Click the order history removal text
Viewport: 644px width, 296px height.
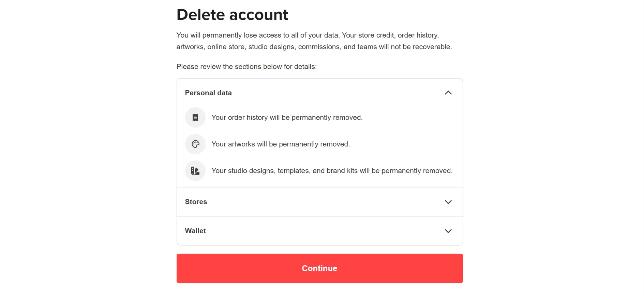tap(287, 117)
